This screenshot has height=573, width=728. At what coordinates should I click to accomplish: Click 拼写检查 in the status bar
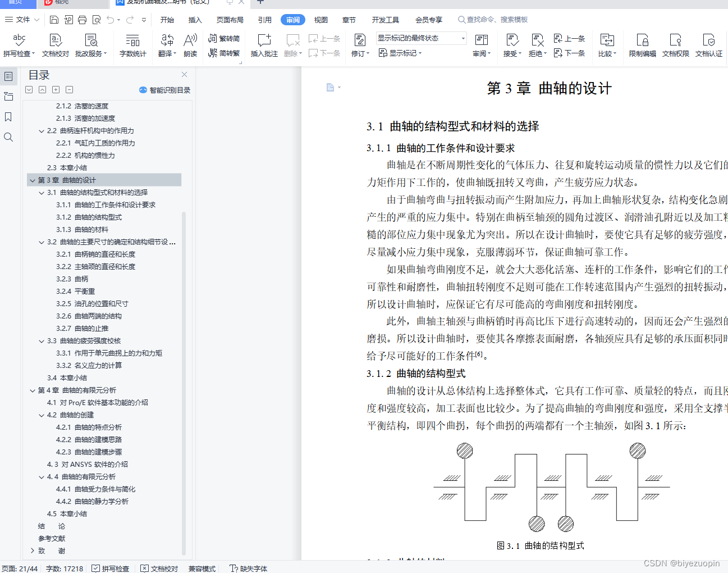pyautogui.click(x=111, y=569)
